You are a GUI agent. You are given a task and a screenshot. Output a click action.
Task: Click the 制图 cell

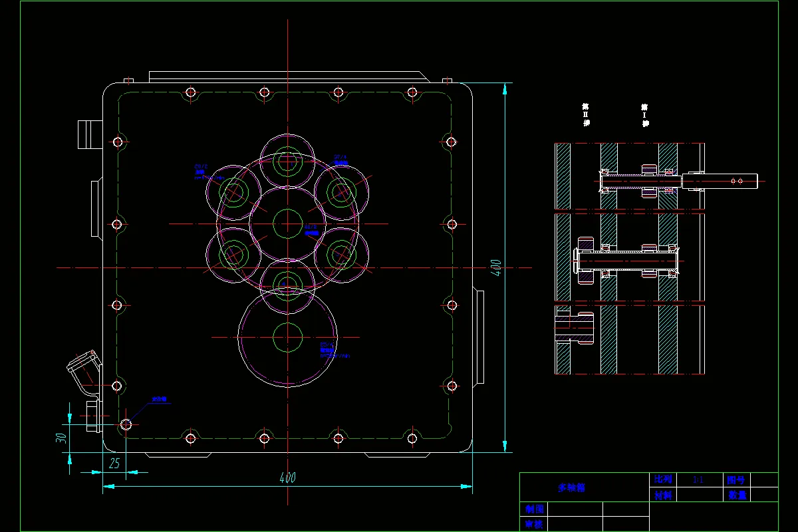[x=535, y=509]
